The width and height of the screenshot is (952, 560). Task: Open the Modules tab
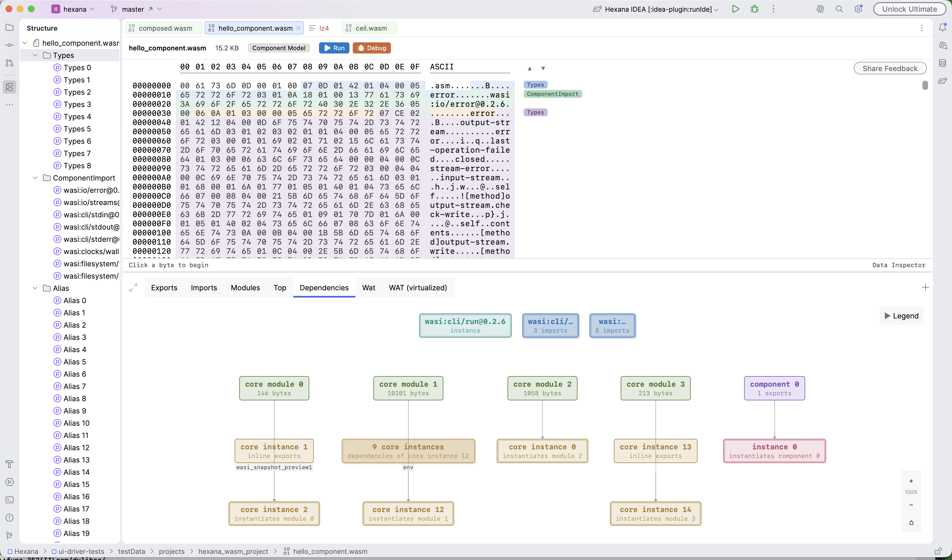245,288
